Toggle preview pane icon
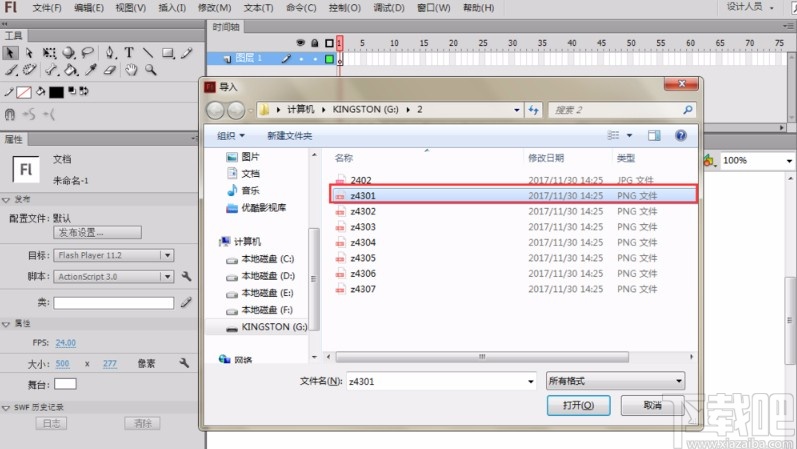 pyautogui.click(x=654, y=135)
